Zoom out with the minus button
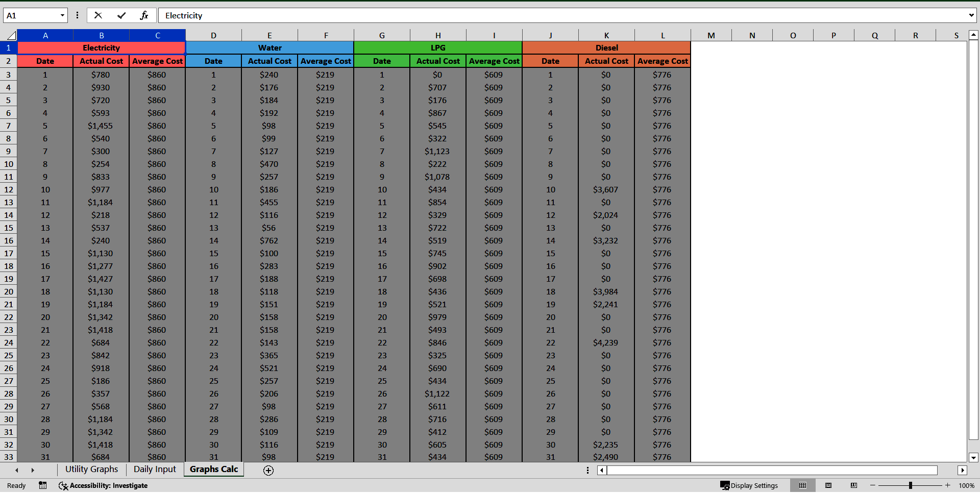This screenshot has width=980, height=493. coord(873,485)
